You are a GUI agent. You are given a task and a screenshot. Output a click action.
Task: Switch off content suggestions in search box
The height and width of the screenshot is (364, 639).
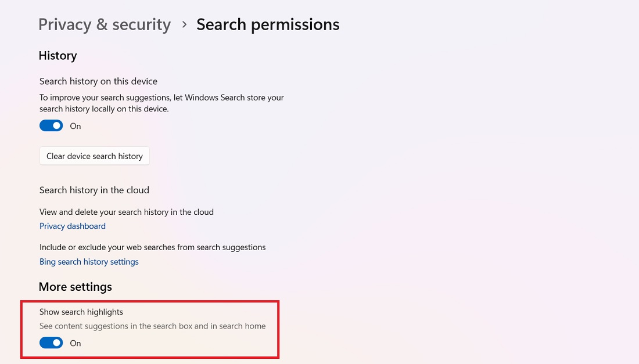(51, 343)
